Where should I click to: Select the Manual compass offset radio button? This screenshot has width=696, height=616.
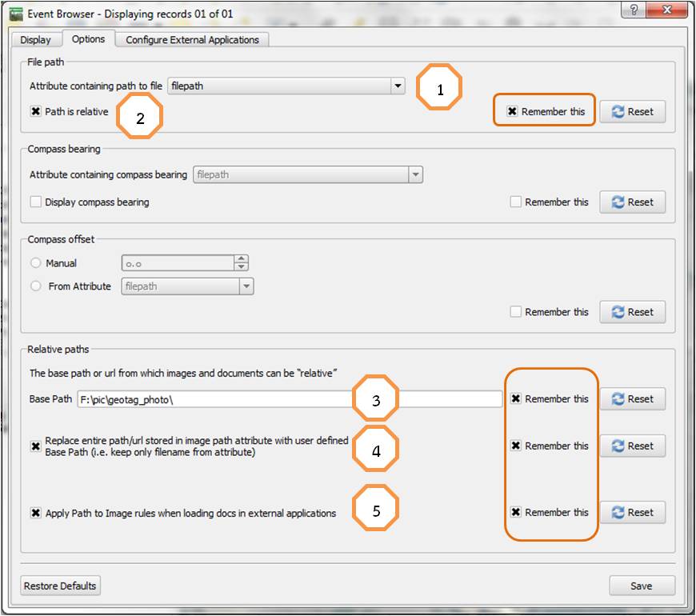point(35,263)
